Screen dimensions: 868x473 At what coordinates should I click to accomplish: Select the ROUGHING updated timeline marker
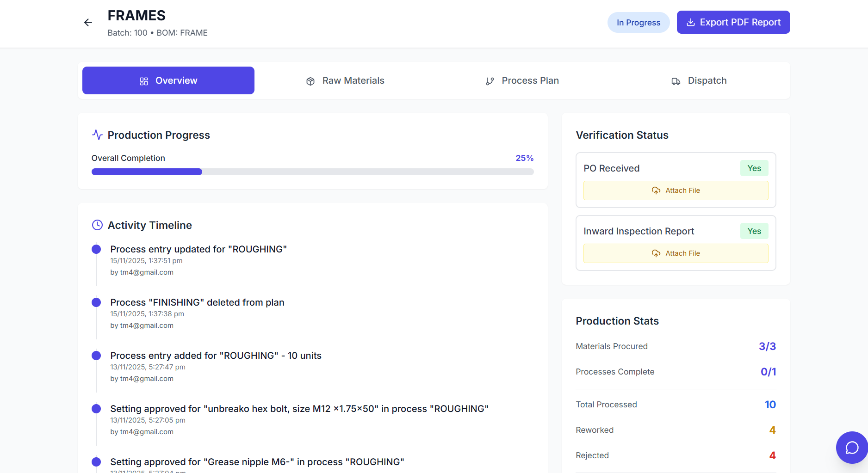coord(96,250)
